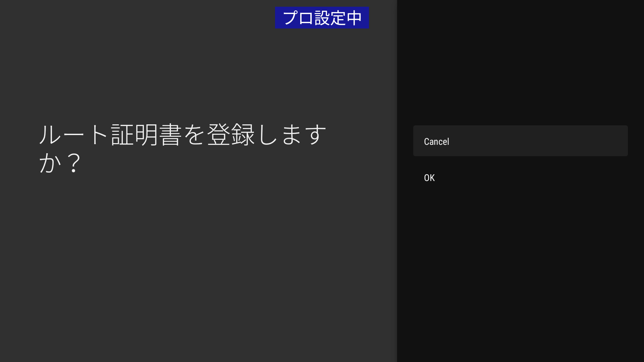
Task: Click the root certificate question text
Action: coord(183,148)
